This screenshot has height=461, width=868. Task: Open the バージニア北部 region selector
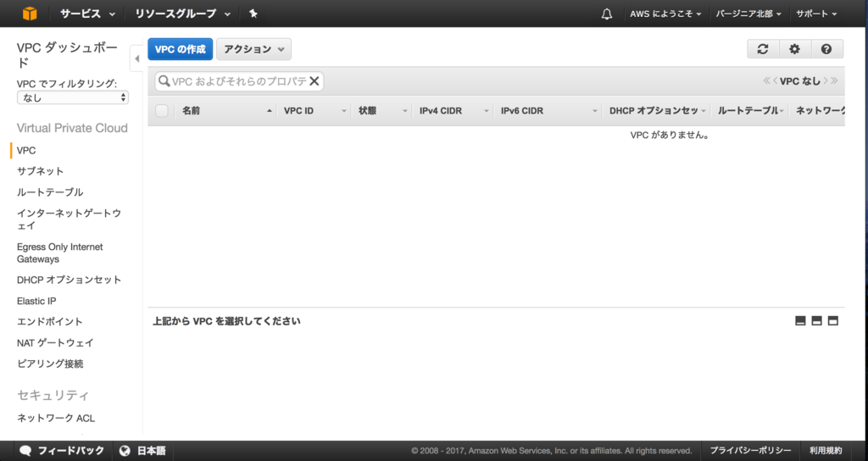pyautogui.click(x=748, y=14)
